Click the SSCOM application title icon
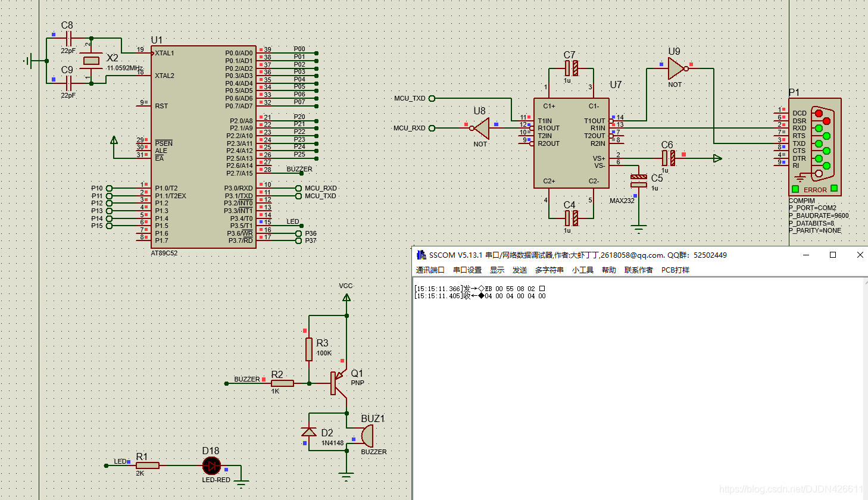868x500 pixels. [421, 255]
